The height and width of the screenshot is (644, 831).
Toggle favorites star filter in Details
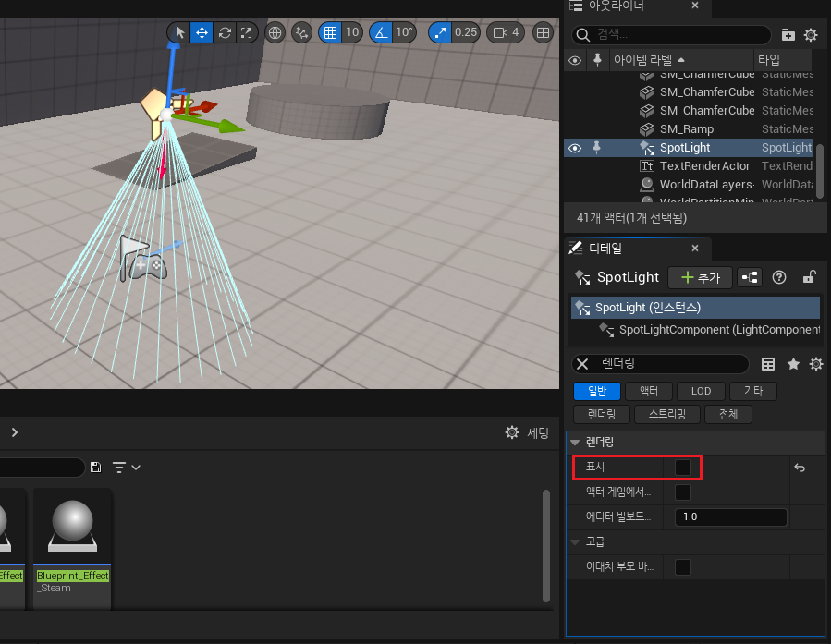[793, 364]
